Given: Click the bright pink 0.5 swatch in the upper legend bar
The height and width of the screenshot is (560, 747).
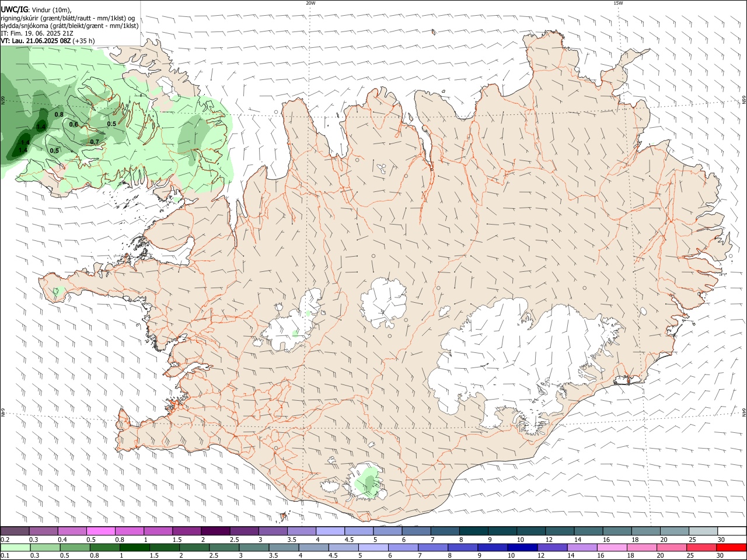Looking at the screenshot, I should [100, 531].
